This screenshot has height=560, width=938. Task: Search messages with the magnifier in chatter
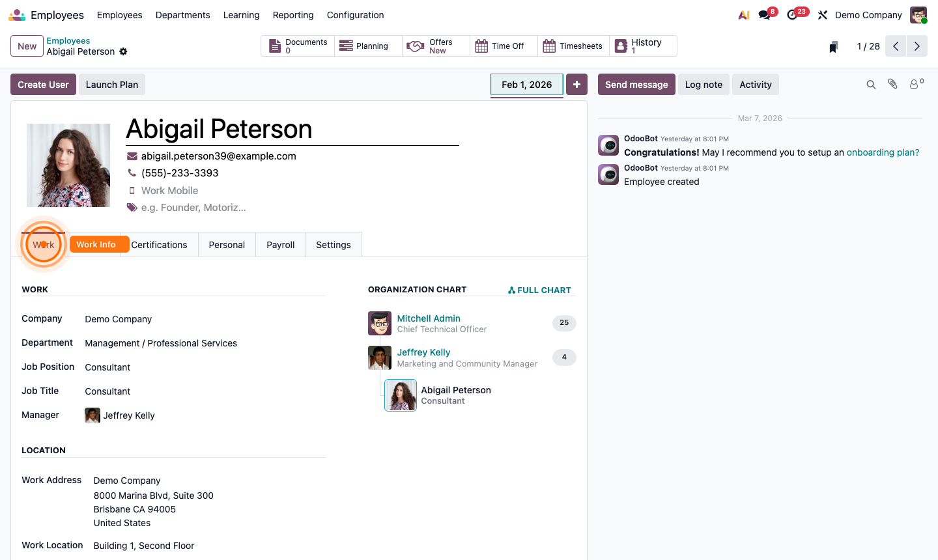(x=871, y=84)
